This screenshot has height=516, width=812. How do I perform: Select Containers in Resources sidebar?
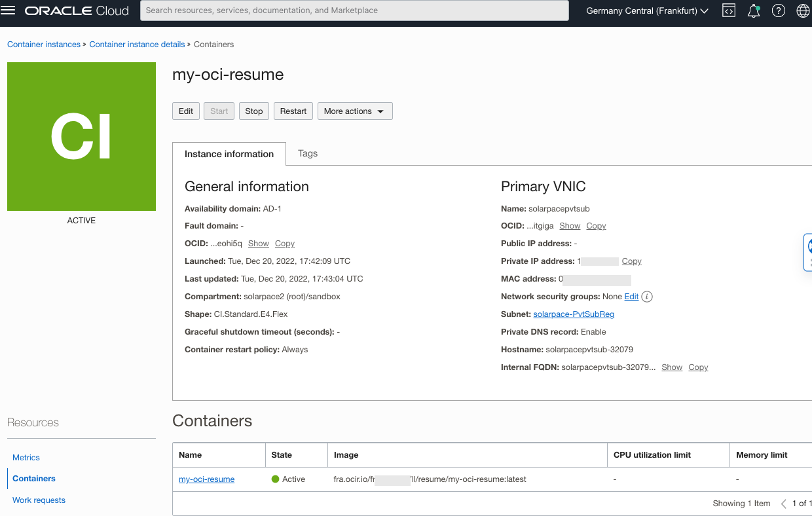[34, 479]
